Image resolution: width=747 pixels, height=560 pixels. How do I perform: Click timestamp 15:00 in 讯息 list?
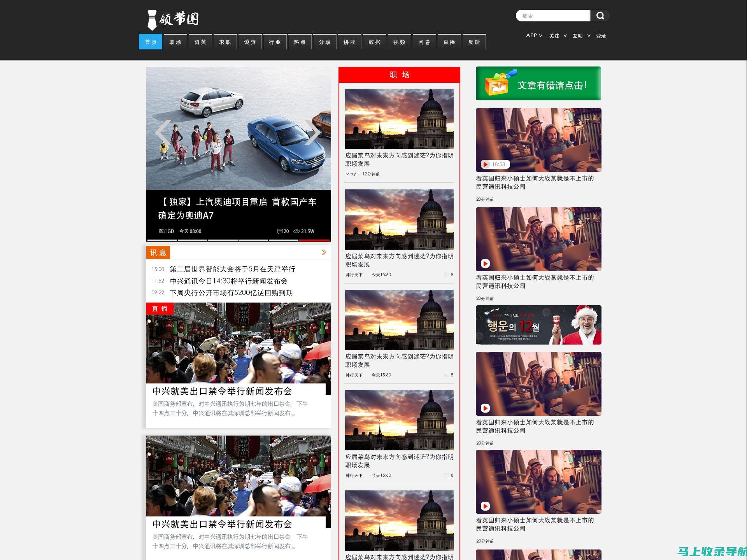[x=158, y=269]
